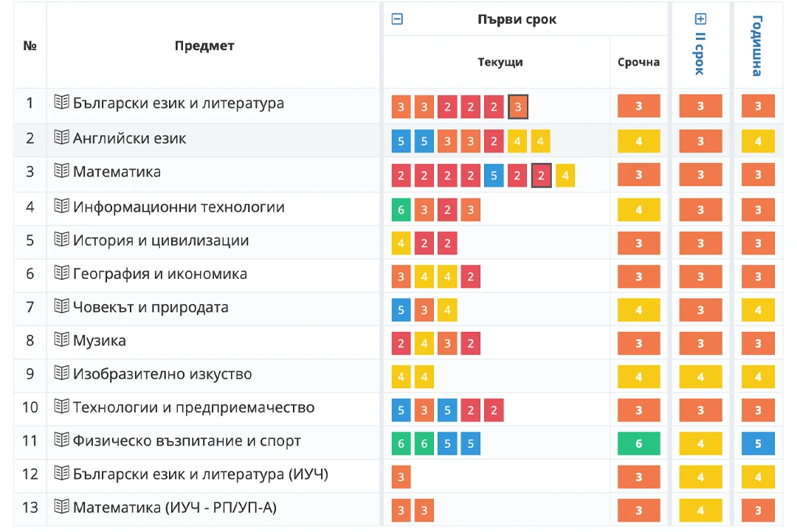Click the book icon beside История и цивилизации

point(61,239)
